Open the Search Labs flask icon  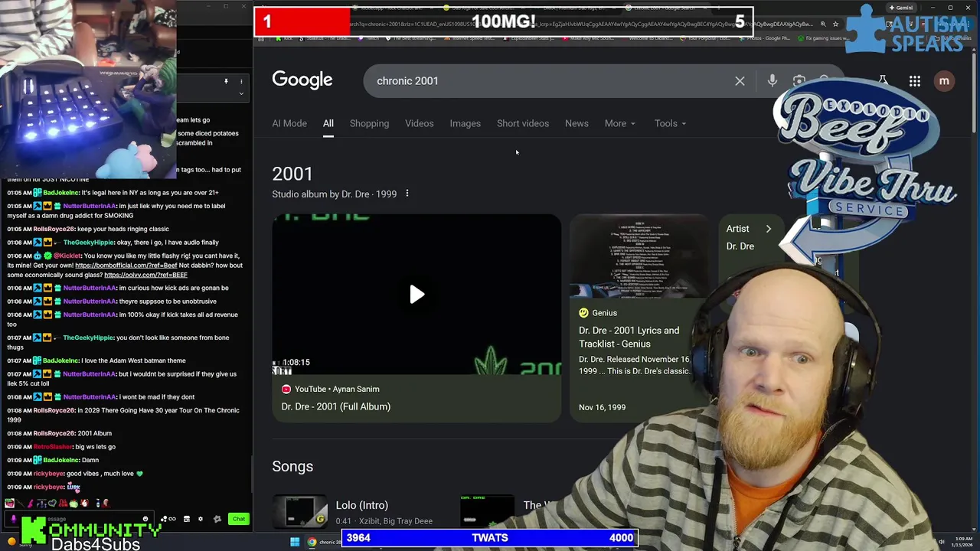883,81
